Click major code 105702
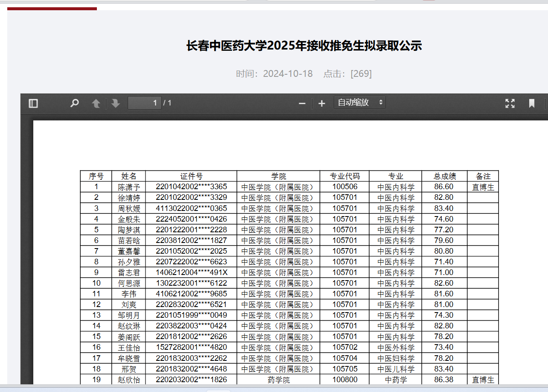 [x=345, y=347]
